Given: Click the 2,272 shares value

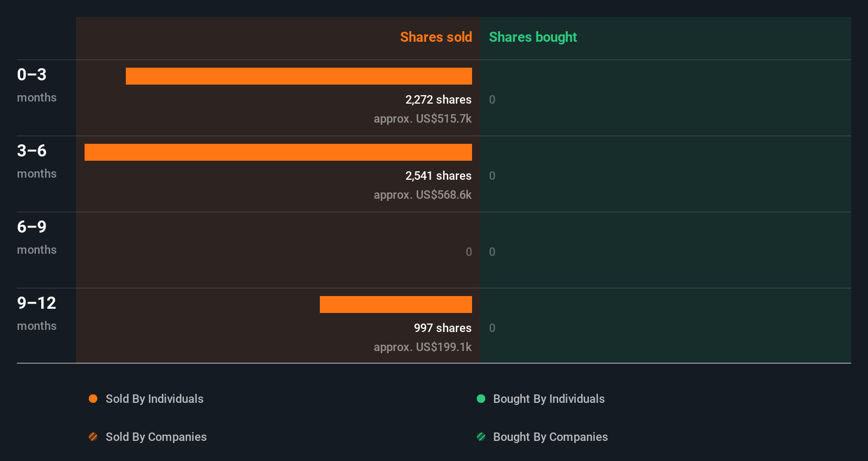Looking at the screenshot, I should [438, 99].
